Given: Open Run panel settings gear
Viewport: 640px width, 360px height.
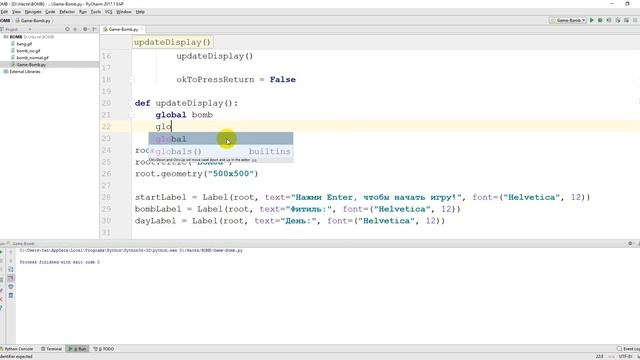Looking at the screenshot, I should 630,243.
